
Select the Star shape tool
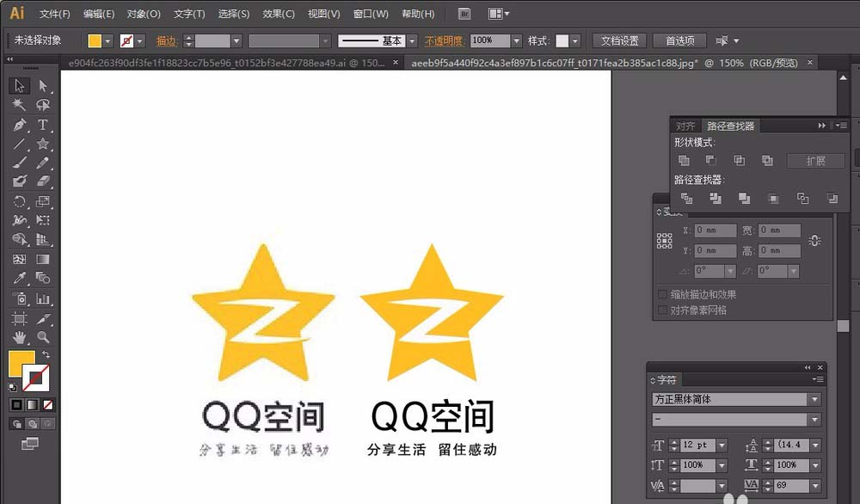click(x=43, y=144)
